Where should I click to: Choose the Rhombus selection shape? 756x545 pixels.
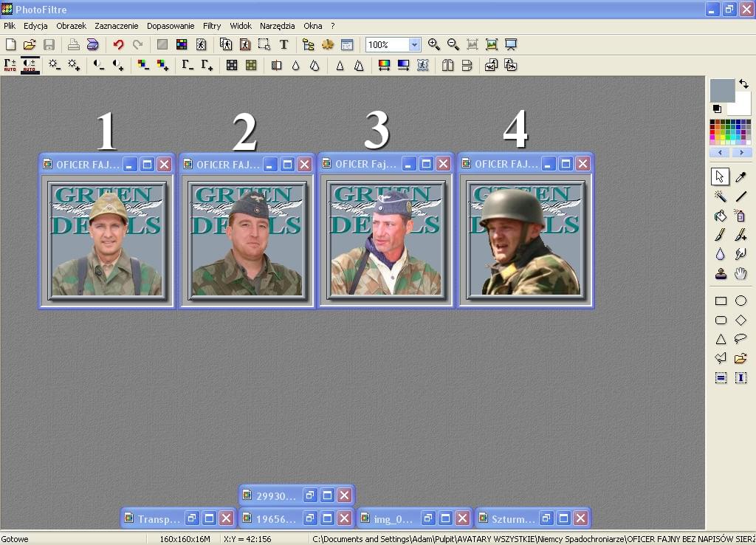[x=741, y=321]
